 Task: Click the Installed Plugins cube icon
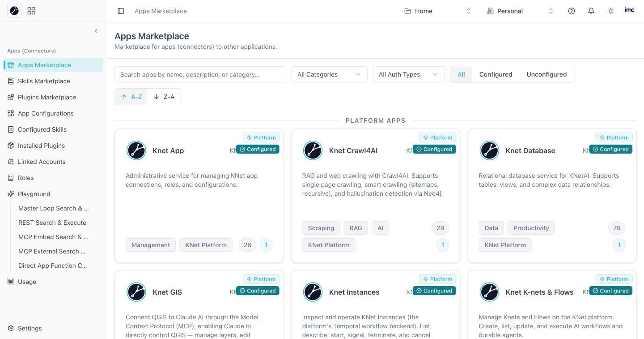coord(11,146)
